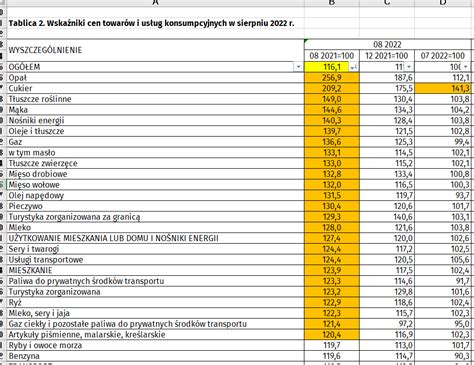Select the 12 2021=100 header cell
474x365 pixels.
point(387,56)
